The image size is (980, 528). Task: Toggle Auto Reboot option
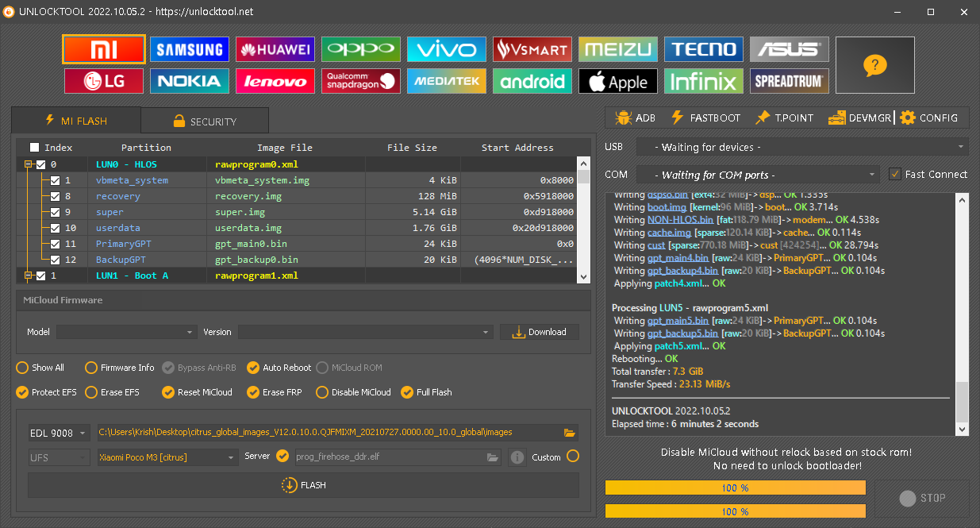point(253,368)
